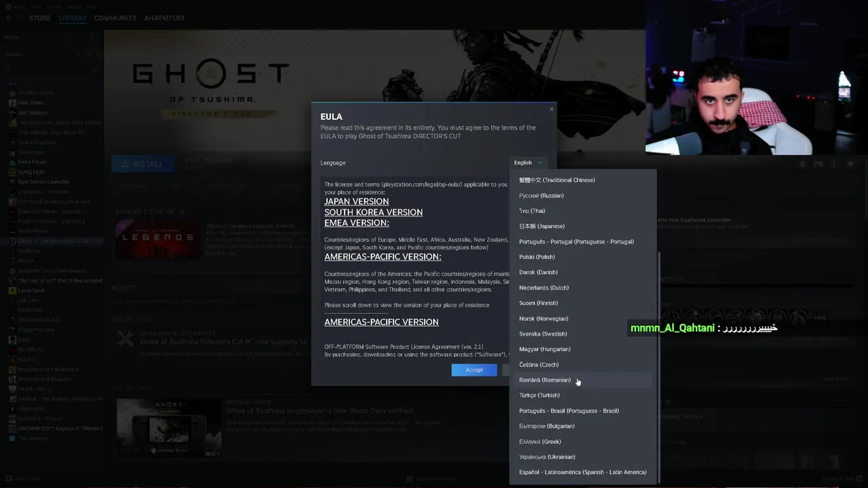Click the library search magnifier icon
Image resolution: width=868 pixels, height=488 pixels.
pyautogui.click(x=7, y=68)
